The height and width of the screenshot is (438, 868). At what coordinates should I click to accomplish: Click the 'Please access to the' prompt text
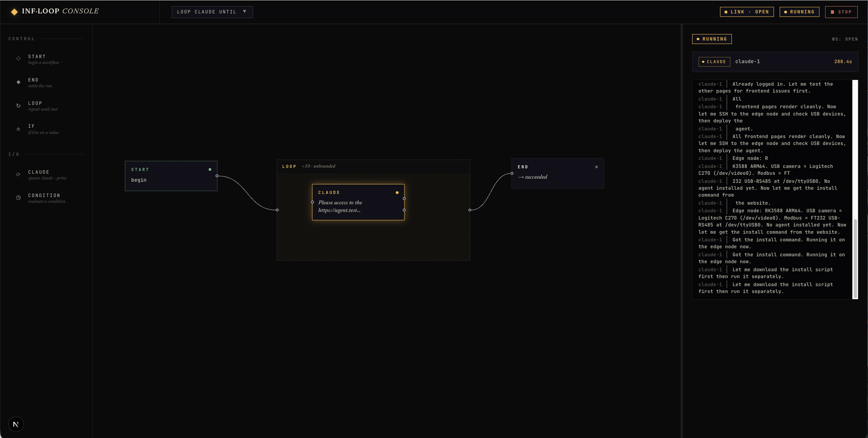(x=340, y=202)
